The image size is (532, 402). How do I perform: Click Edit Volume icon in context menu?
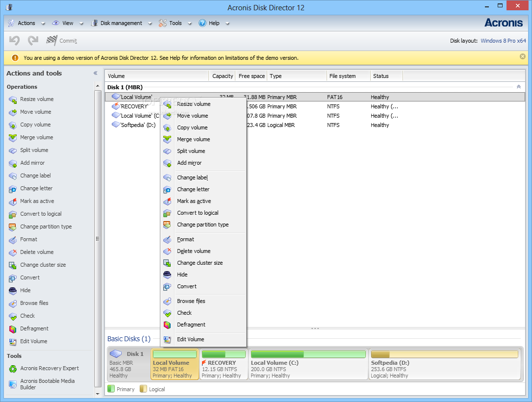(167, 340)
